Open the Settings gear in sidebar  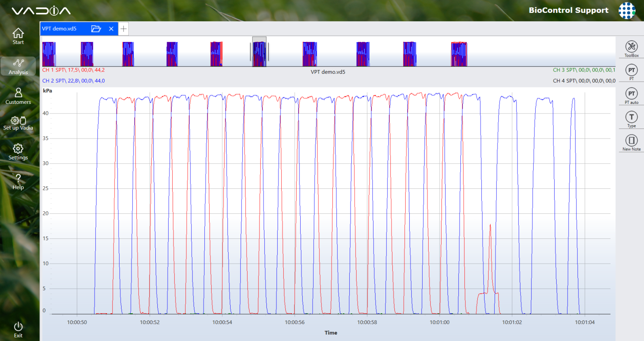pyautogui.click(x=18, y=152)
